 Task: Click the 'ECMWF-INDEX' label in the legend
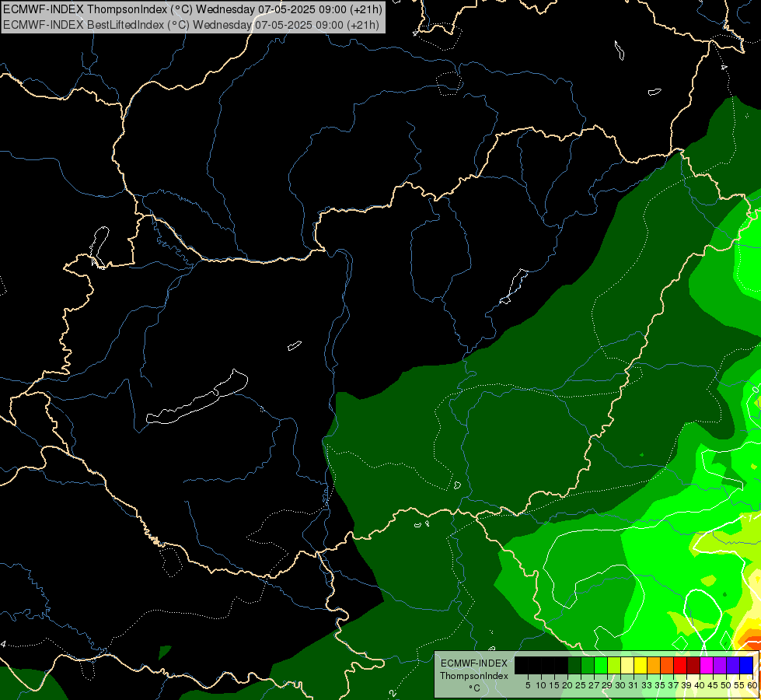tap(473, 663)
